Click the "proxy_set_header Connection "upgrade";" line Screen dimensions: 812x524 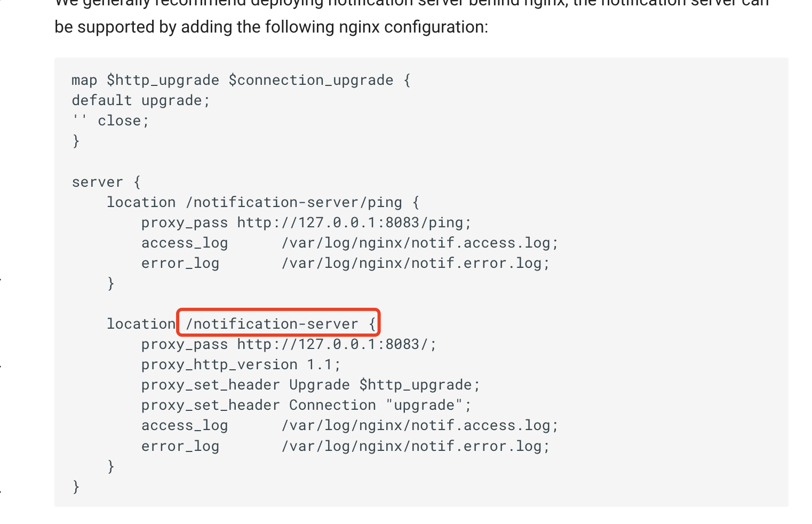tap(306, 405)
